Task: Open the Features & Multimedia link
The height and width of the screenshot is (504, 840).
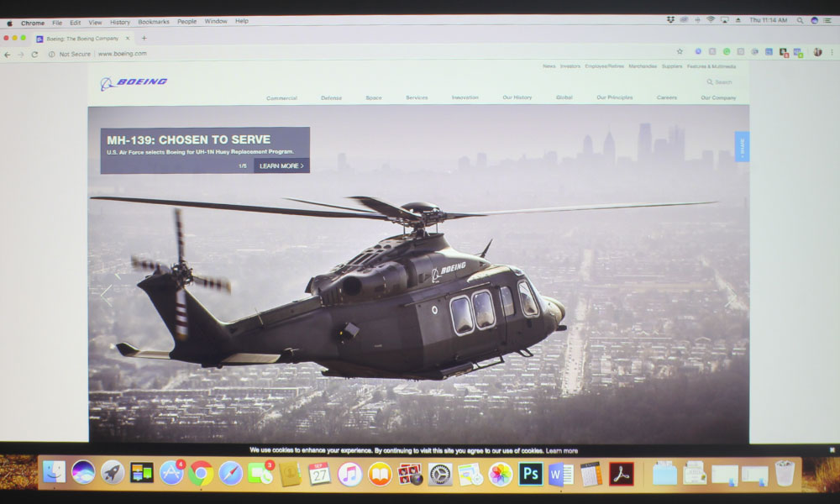Action: coord(711,66)
